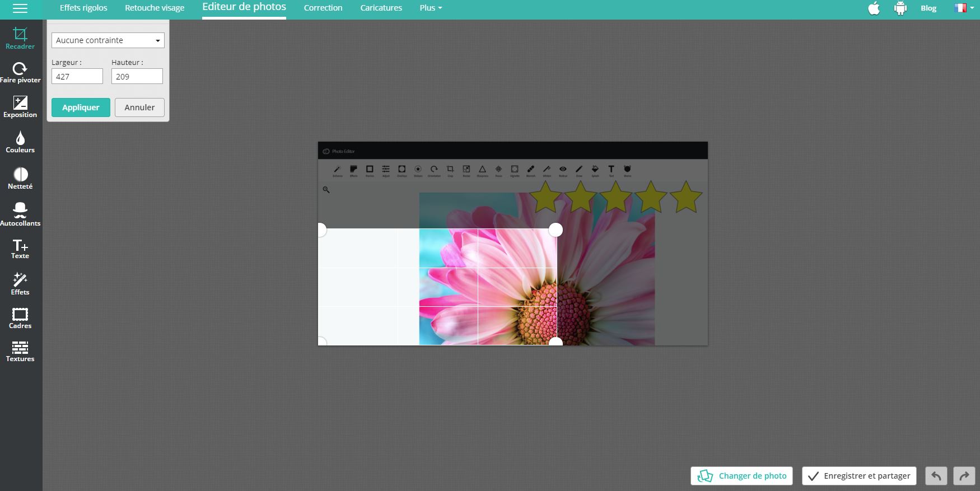Select the Netteté sharpness tool
Screen dimensions: 980x491
20,179
